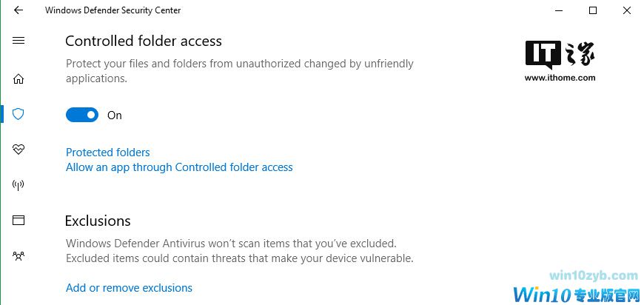Viewport: 644px width, 305px height.
Task: Click the Windows Defender Security Center title text
Action: coord(113,10)
